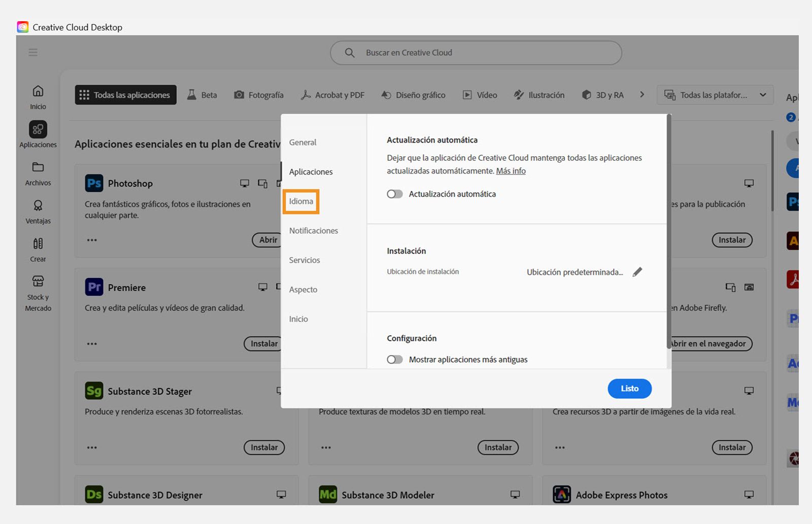Click the Listo button
Screen dimensions: 812x524
tap(630, 389)
